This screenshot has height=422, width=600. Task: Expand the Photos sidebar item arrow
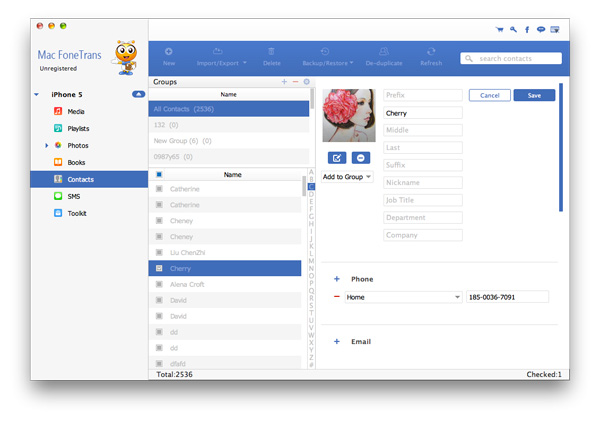[47, 145]
